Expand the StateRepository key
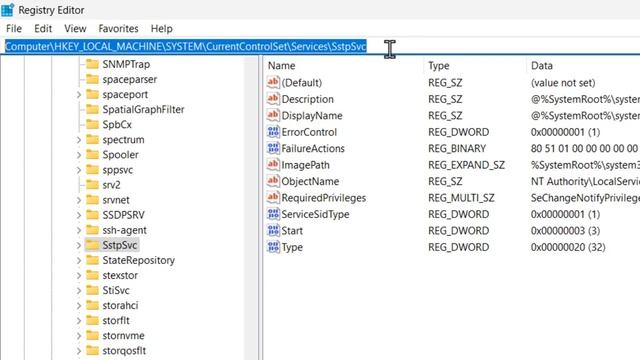 [x=79, y=261]
